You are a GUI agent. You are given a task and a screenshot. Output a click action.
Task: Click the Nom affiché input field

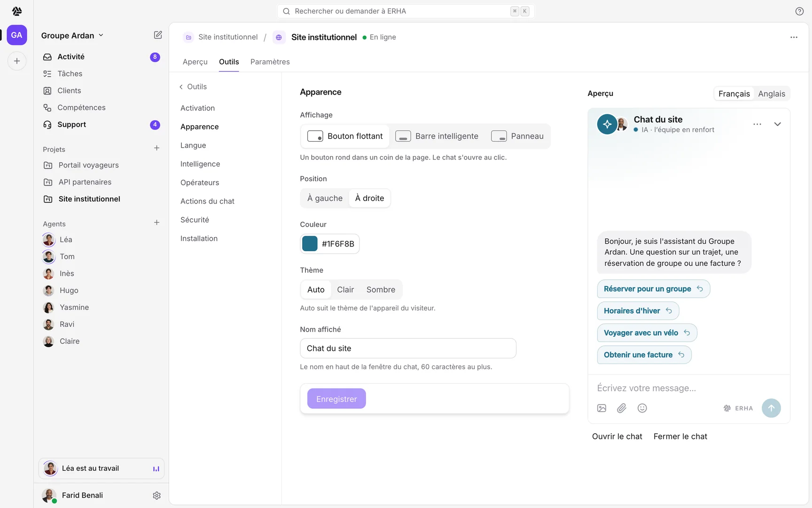[x=408, y=349]
